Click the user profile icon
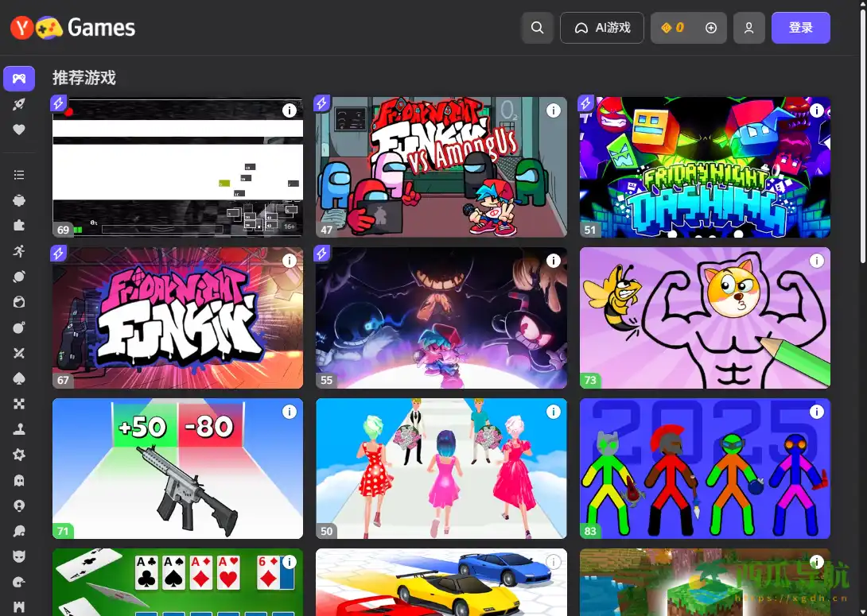 (748, 28)
